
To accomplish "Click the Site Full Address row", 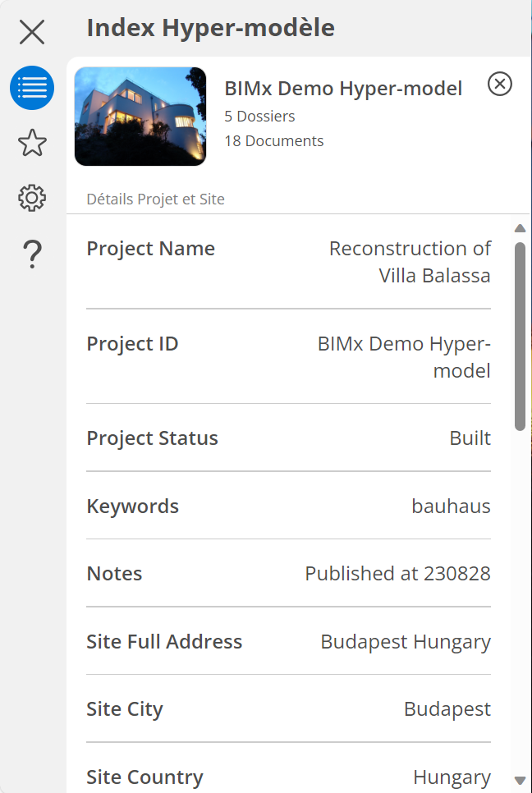I will (x=288, y=641).
